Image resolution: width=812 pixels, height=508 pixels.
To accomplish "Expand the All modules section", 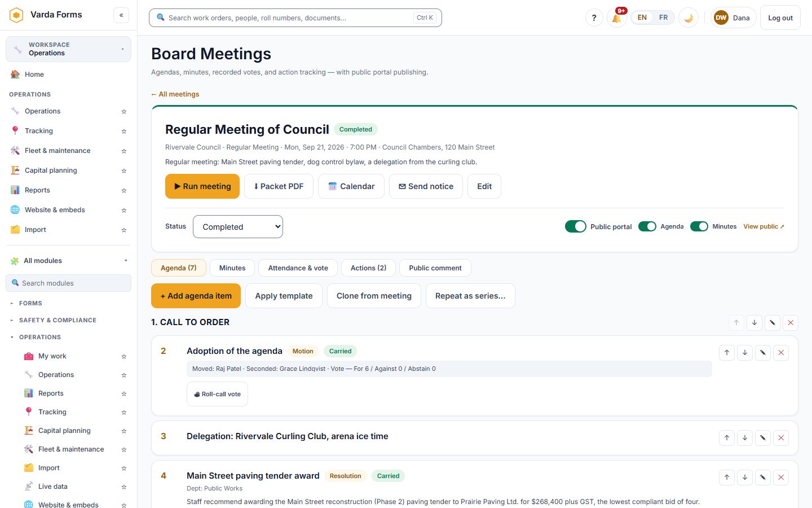I will click(68, 261).
